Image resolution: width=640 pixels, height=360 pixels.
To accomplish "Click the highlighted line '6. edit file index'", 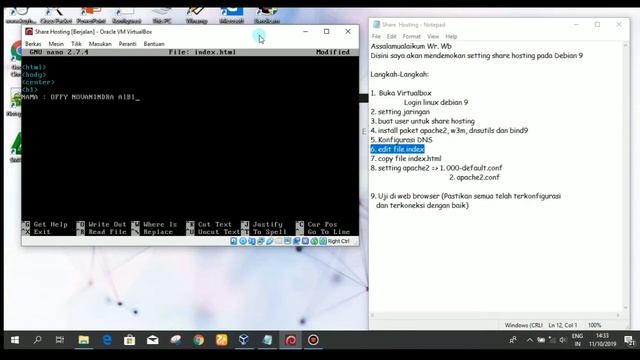I will tap(398, 149).
